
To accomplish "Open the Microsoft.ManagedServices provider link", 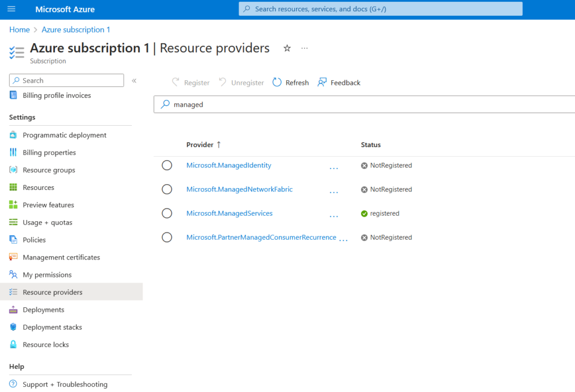I will (230, 213).
